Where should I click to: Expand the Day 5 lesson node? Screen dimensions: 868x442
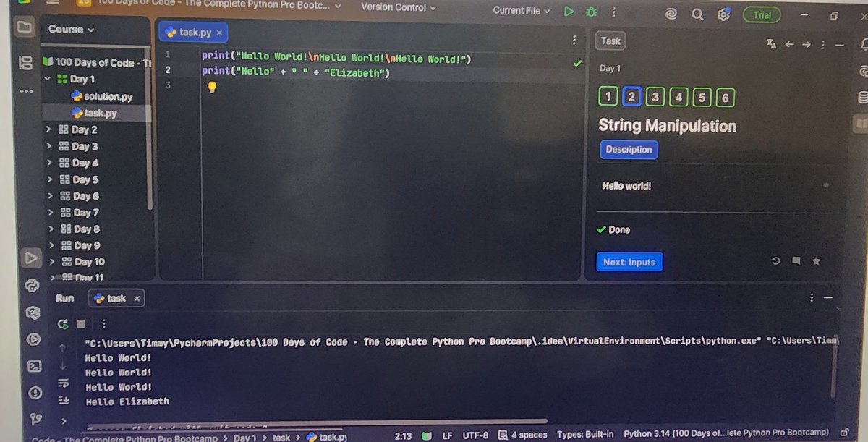coord(49,179)
